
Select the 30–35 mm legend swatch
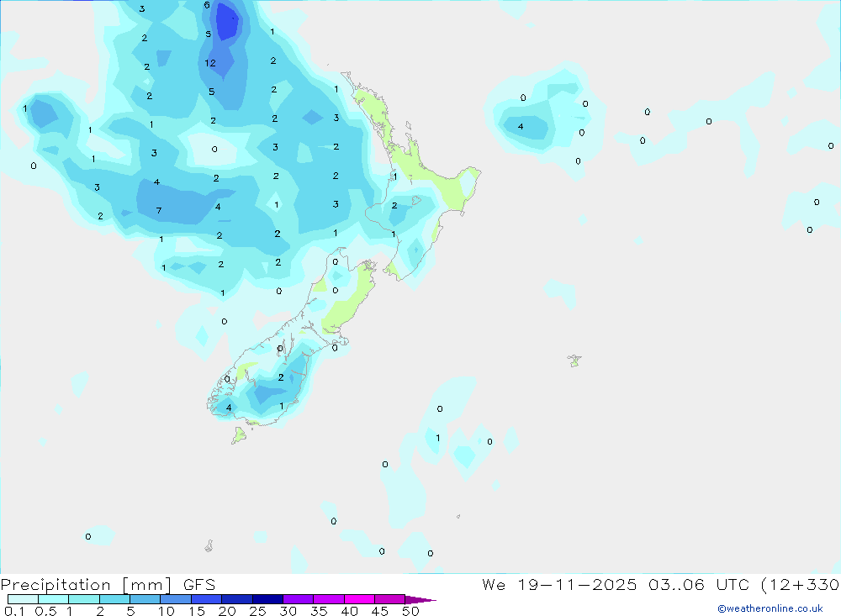(x=299, y=599)
